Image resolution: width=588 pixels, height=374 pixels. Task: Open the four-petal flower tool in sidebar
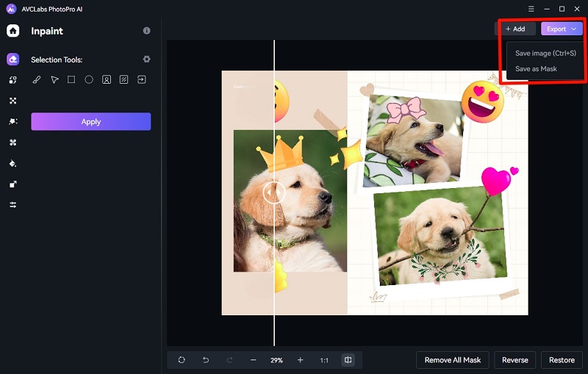coord(12,143)
